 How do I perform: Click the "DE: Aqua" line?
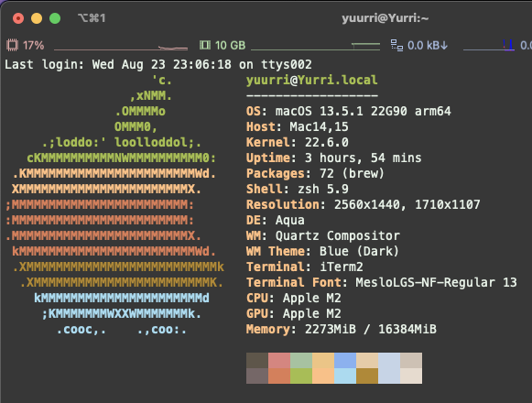point(276,220)
